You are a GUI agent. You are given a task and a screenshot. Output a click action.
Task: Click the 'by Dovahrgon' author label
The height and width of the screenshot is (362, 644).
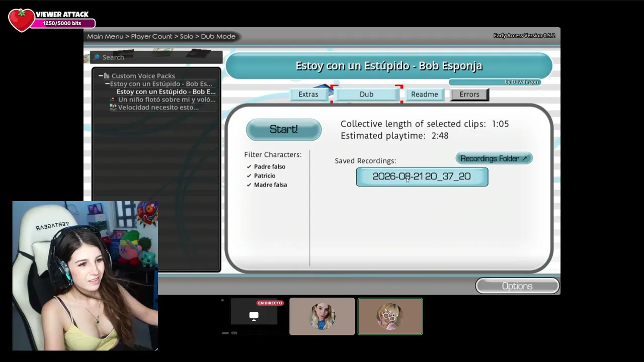[521, 82]
